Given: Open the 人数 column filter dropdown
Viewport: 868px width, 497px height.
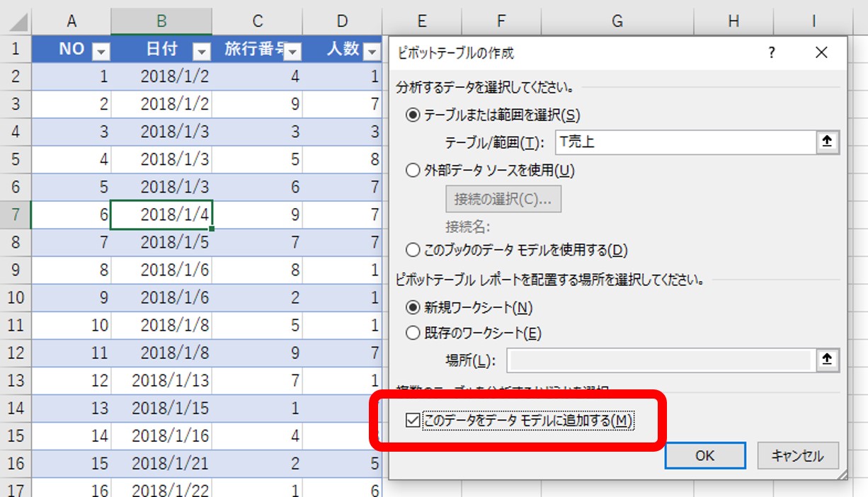Looking at the screenshot, I should [372, 50].
